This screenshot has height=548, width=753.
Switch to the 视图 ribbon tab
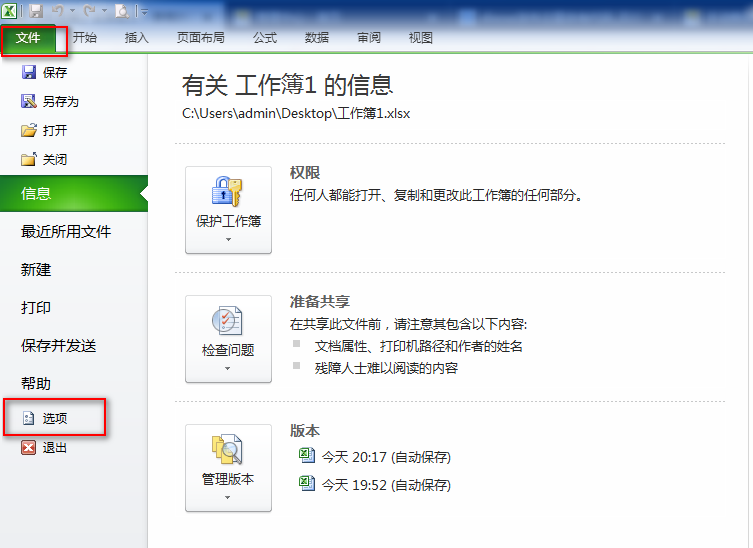421,37
